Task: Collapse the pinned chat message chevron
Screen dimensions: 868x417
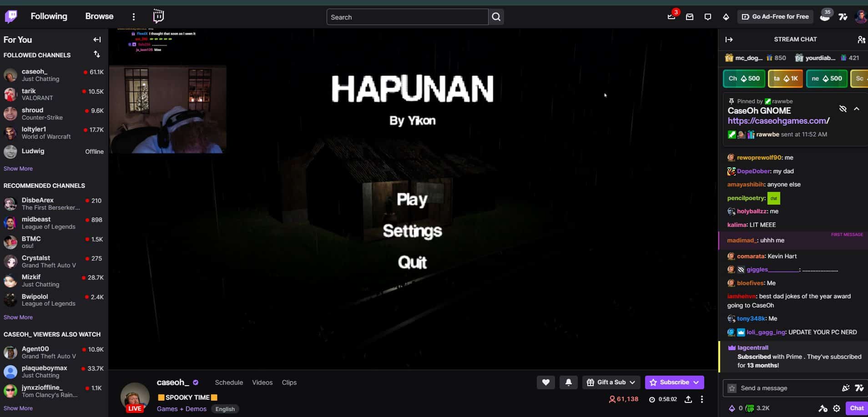Action: tap(857, 109)
